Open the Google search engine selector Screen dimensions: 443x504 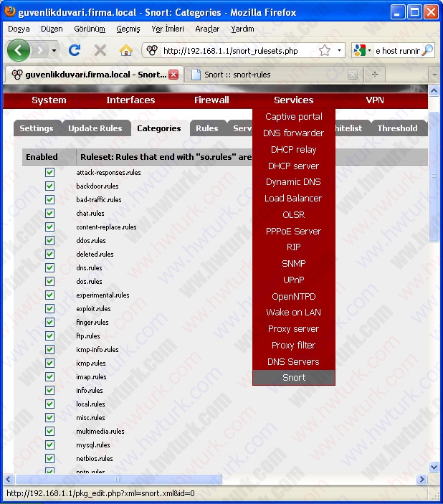point(362,50)
